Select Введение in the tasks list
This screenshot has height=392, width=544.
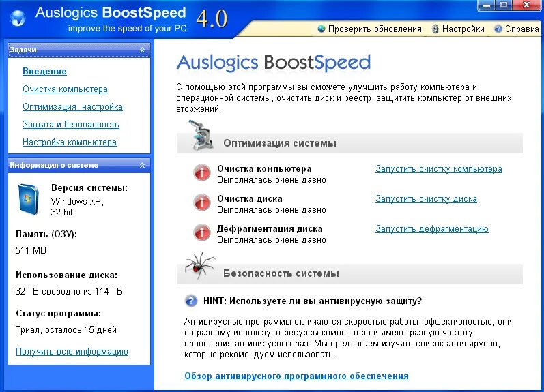point(44,72)
